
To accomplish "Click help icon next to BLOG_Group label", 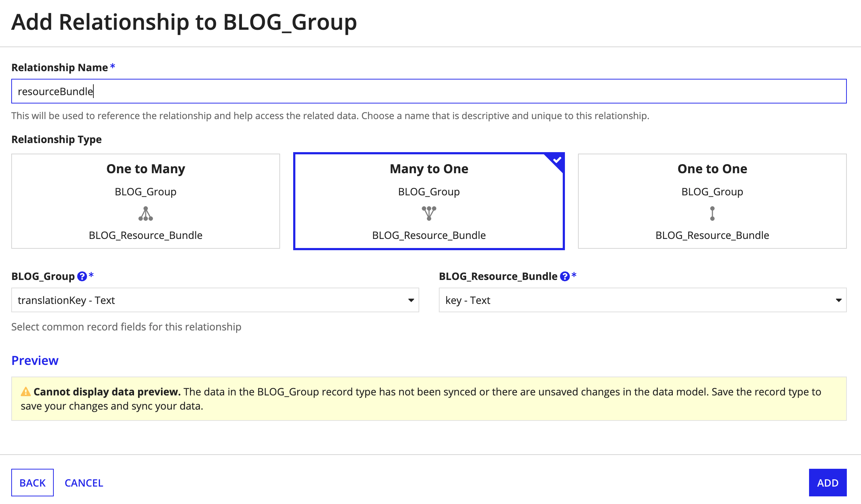I will 82,277.
